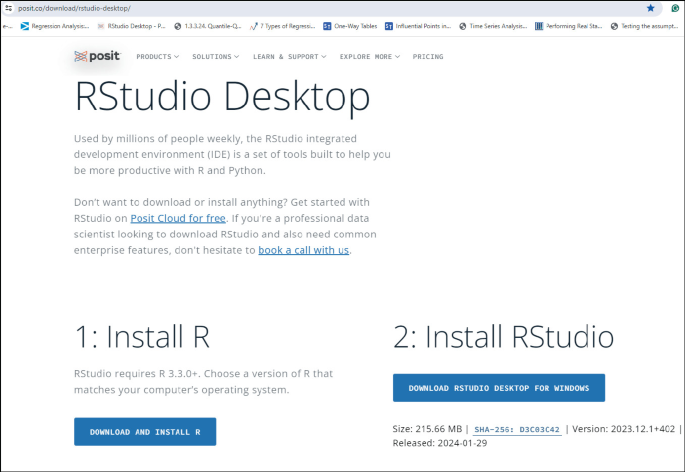Follow the Posit Cloud for free link

click(178, 218)
